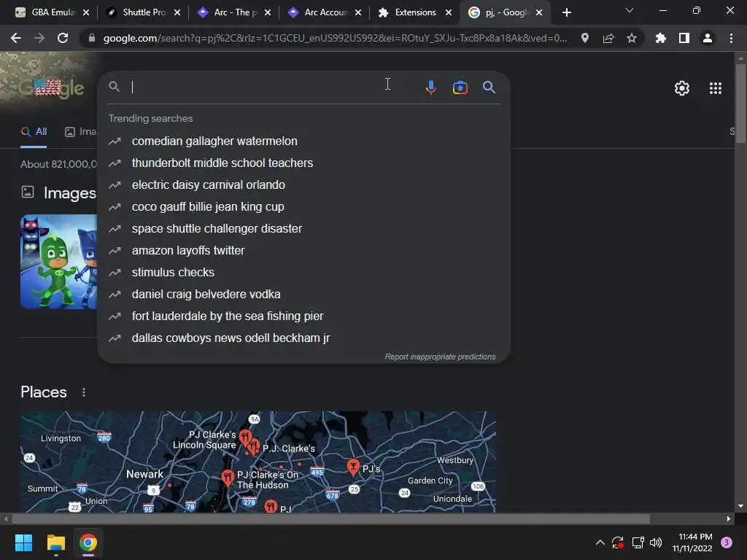This screenshot has height=560, width=747.
Task: Bookmark this page with the star
Action: pos(632,38)
